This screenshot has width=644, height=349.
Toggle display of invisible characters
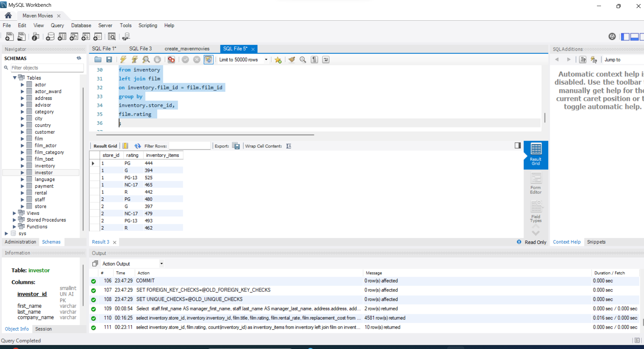[314, 60]
